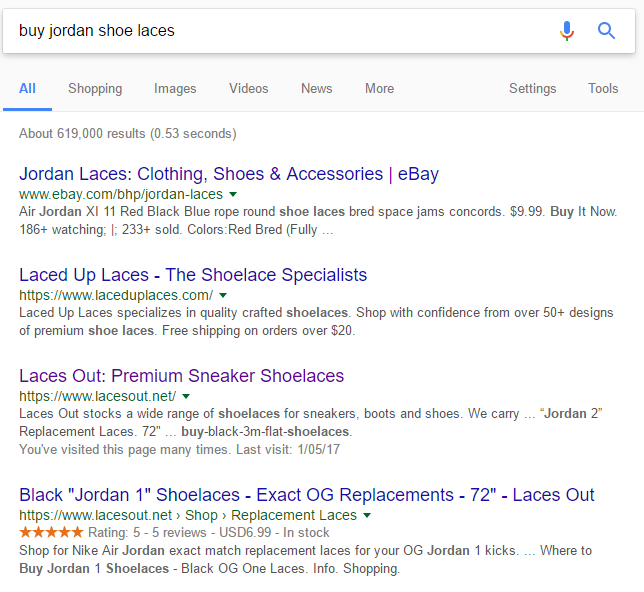644x592 pixels.
Task: Select the All results tab
Action: (27, 88)
